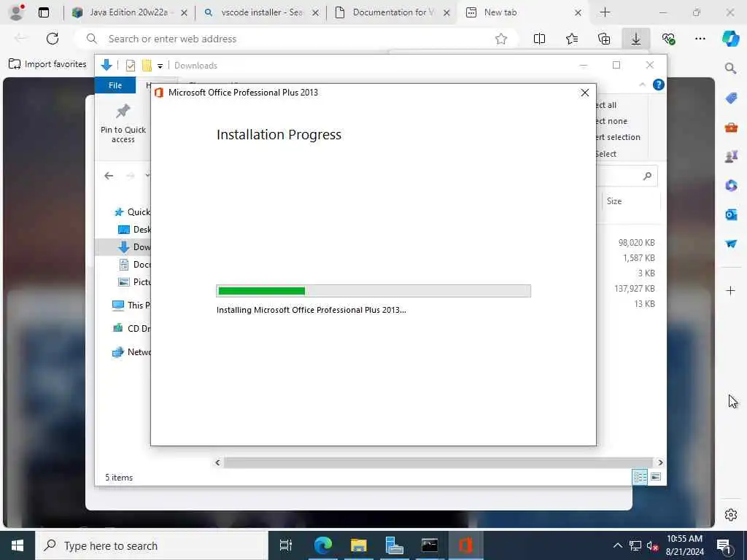This screenshot has width=747, height=560.
Task: Click the 137,927 KB file size
Action: (x=634, y=289)
